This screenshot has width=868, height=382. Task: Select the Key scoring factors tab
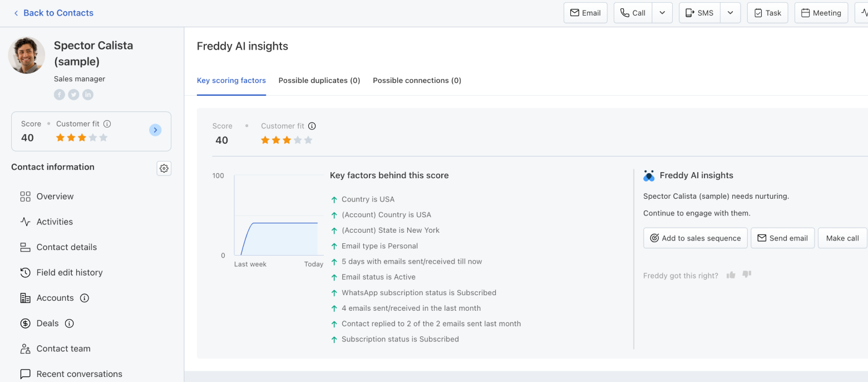click(x=231, y=81)
